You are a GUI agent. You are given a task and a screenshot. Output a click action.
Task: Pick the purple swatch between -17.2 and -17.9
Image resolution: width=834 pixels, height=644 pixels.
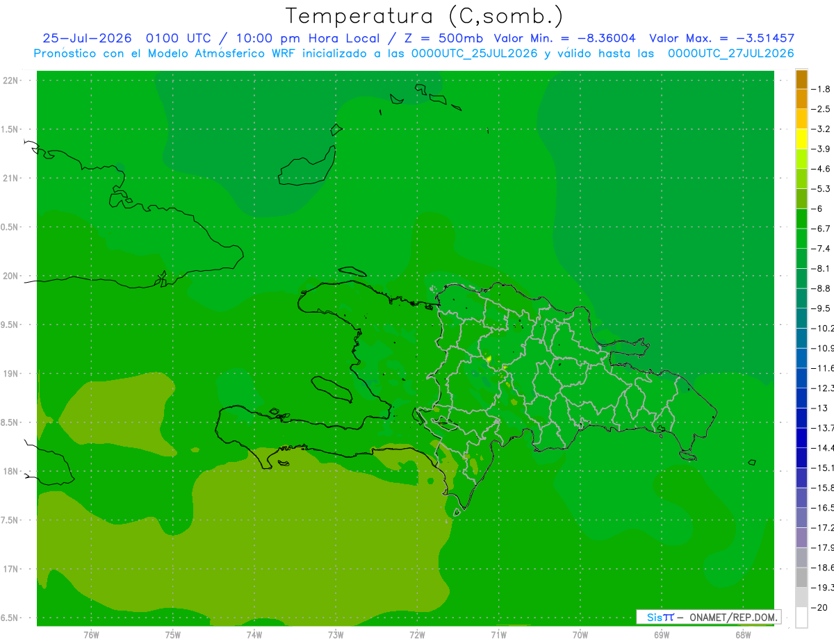(801, 538)
